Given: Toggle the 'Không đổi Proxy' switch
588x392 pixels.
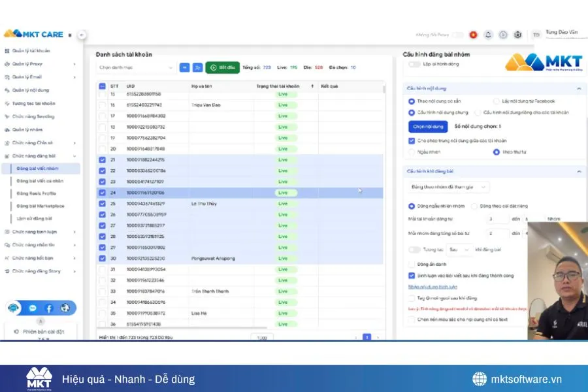Looking at the screenshot, I should (457, 35).
